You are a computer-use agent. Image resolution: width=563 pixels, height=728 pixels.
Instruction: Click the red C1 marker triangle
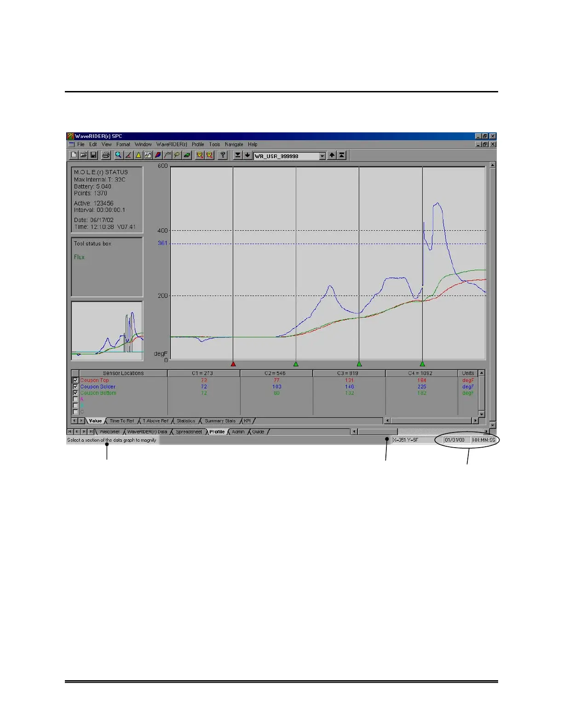click(x=233, y=364)
